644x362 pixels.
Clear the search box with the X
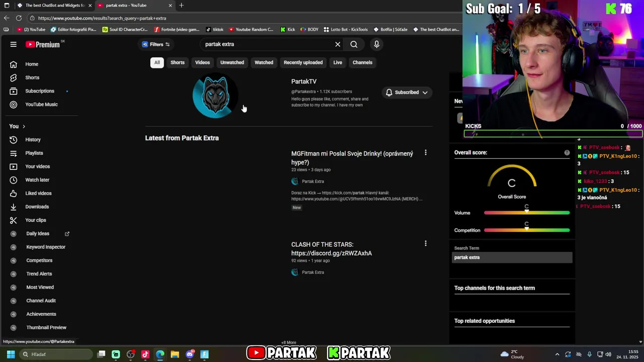[x=338, y=44]
